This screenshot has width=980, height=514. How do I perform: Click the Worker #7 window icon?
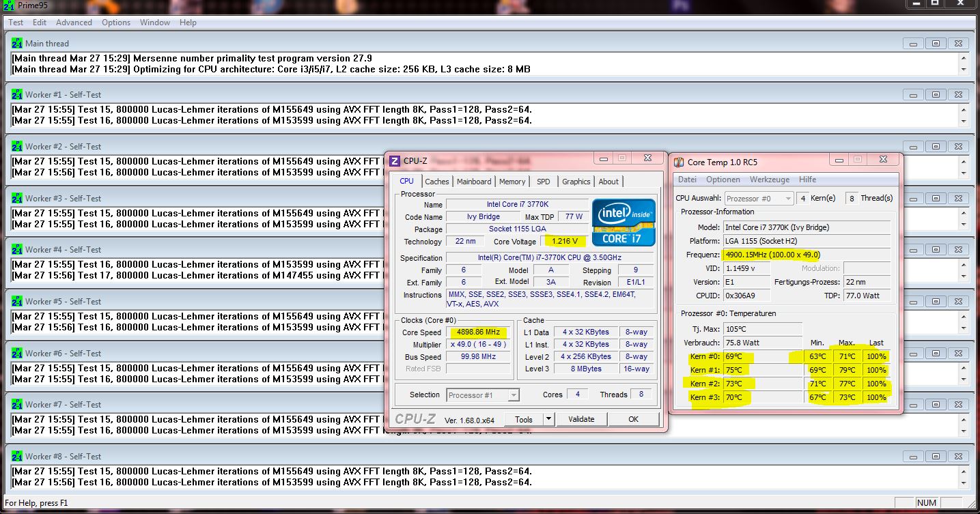(x=17, y=404)
